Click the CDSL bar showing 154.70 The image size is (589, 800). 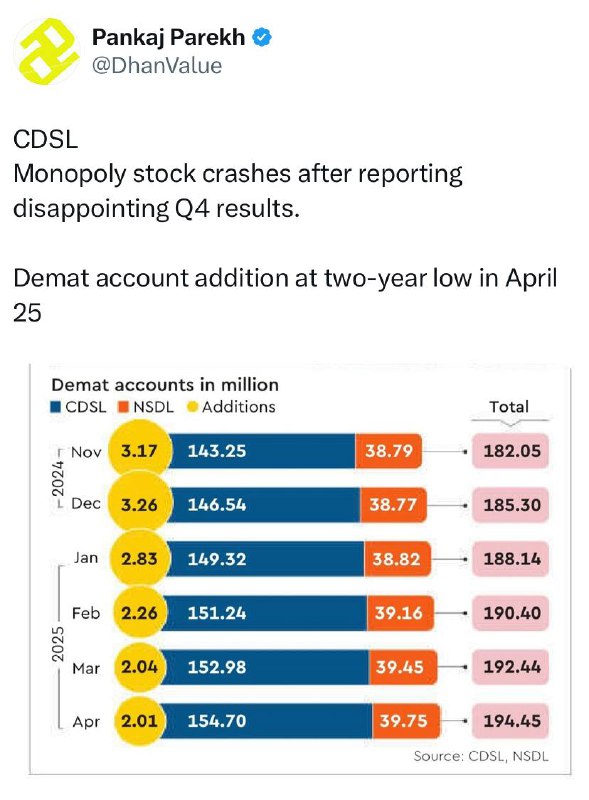(267, 721)
